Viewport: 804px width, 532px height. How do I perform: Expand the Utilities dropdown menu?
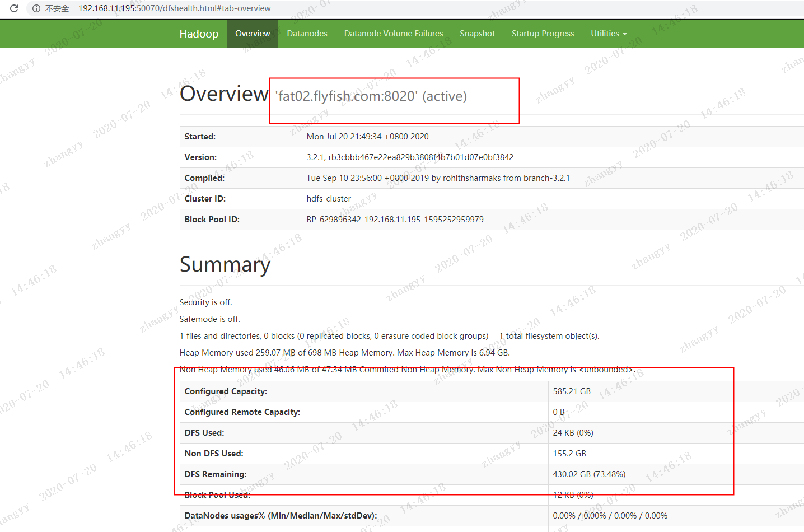609,34
